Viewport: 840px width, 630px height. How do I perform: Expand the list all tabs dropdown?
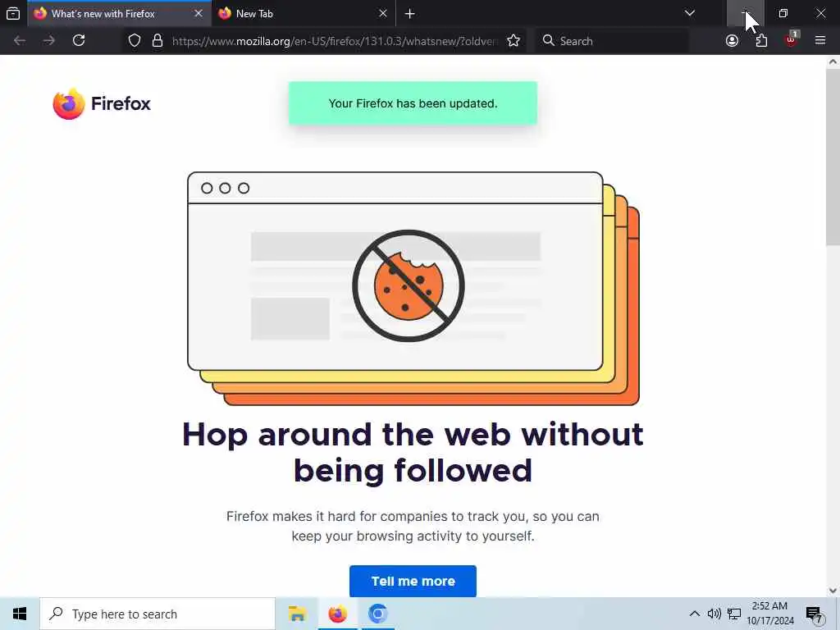click(690, 13)
